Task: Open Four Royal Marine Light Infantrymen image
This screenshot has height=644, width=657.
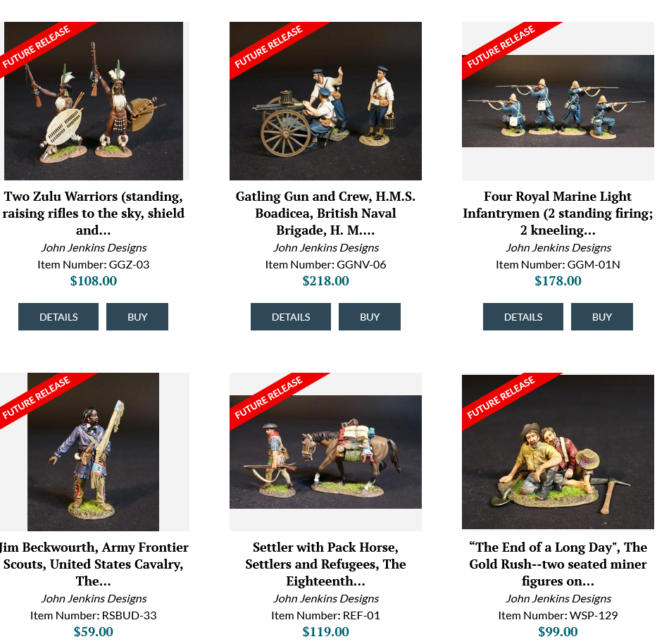Action: (x=558, y=101)
